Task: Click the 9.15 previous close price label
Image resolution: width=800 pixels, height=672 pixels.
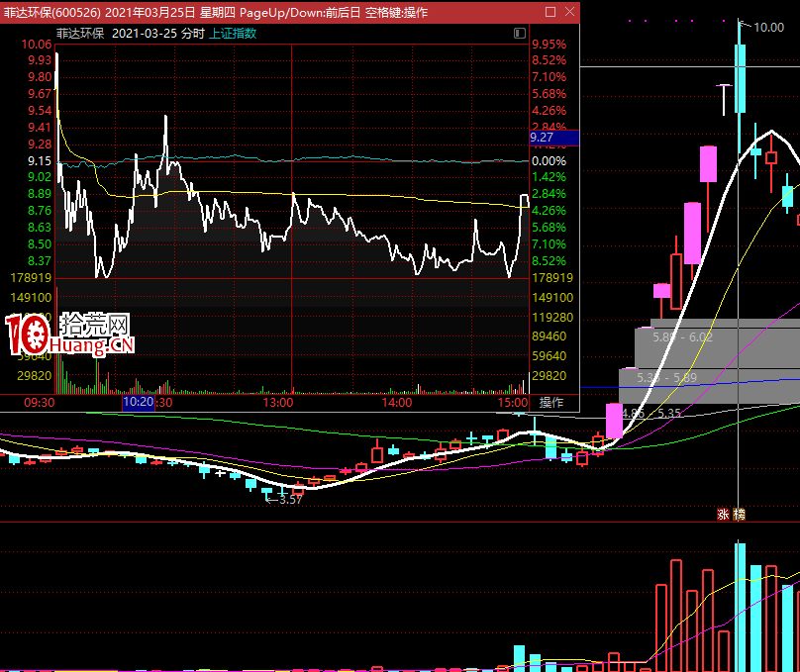Action: (40, 161)
